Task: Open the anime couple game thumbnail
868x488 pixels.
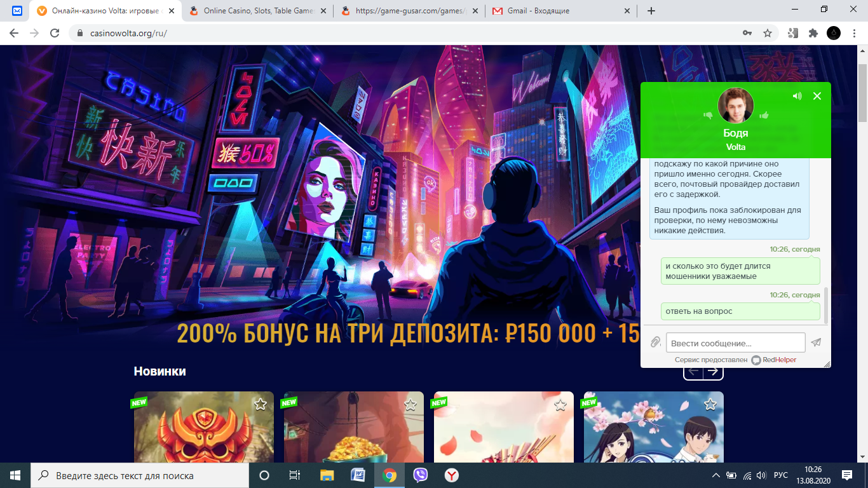Action: click(654, 427)
